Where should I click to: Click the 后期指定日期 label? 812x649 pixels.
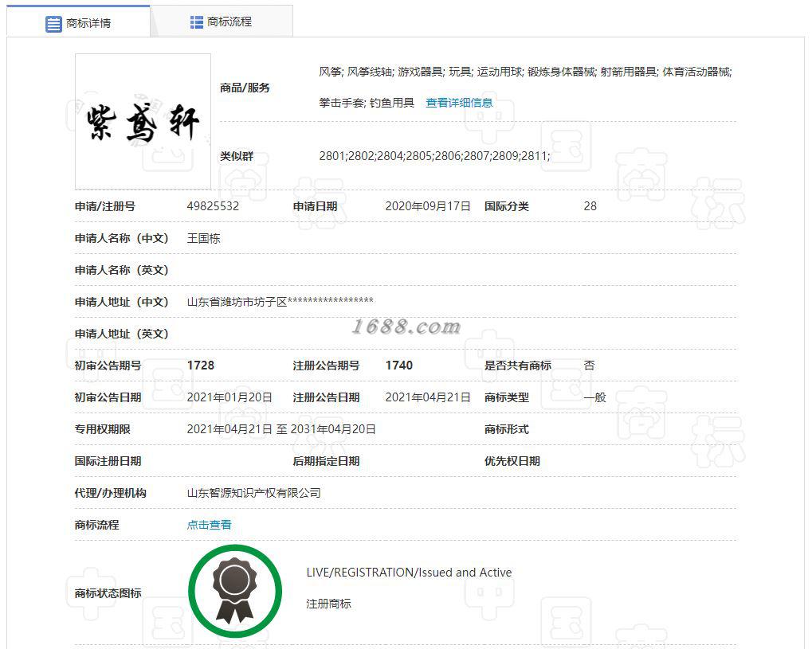pyautogui.click(x=326, y=461)
